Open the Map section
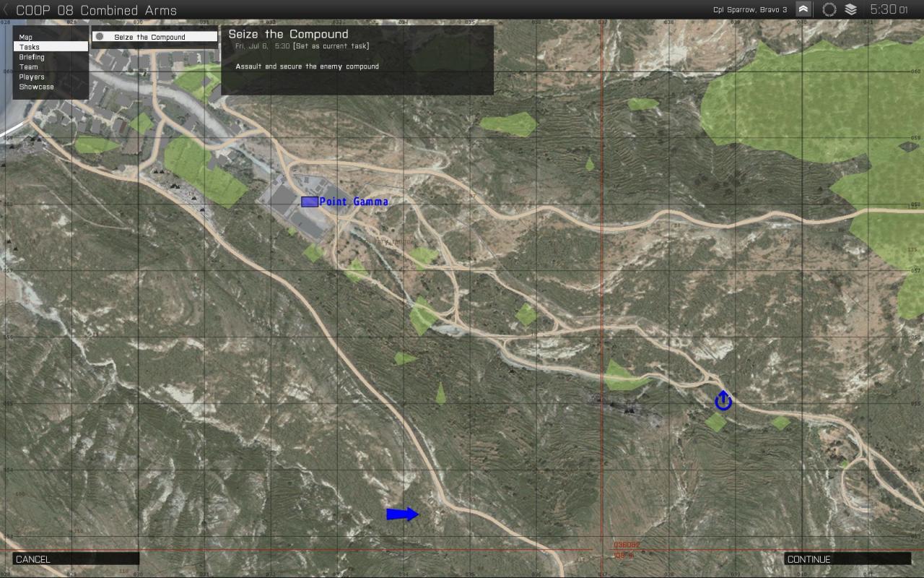The height and width of the screenshot is (578, 924). tap(51, 37)
